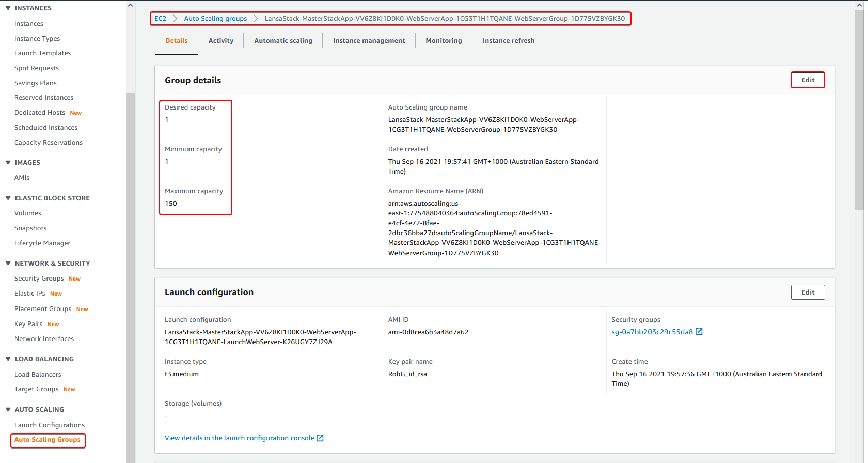868x463 pixels.
Task: Click the main page scrollbar up arrow
Action: 859,5
